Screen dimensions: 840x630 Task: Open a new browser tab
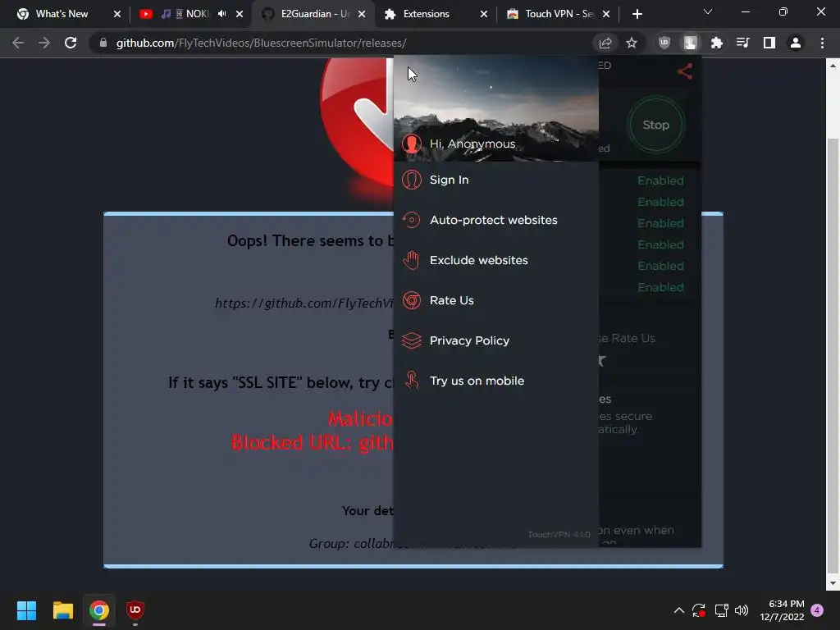pyautogui.click(x=637, y=14)
